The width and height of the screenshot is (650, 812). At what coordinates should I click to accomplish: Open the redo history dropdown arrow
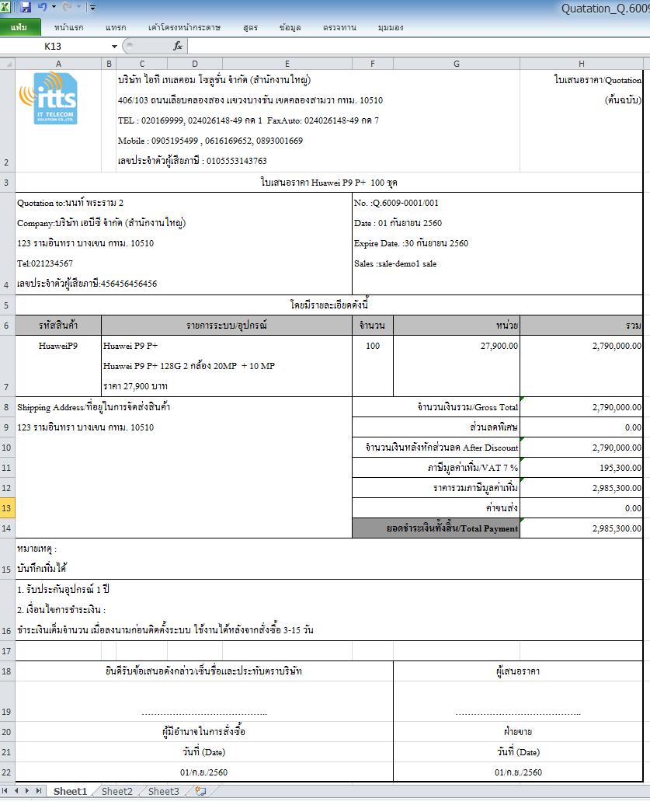coord(78,7)
